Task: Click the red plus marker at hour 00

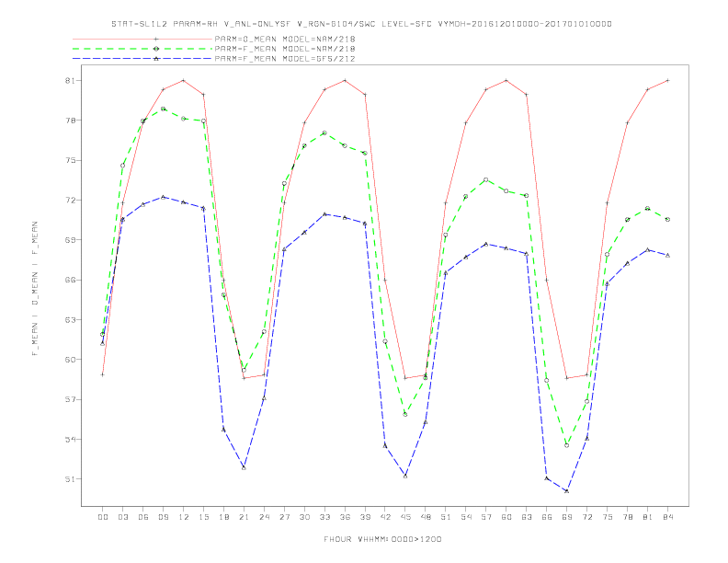Action: 103,374
